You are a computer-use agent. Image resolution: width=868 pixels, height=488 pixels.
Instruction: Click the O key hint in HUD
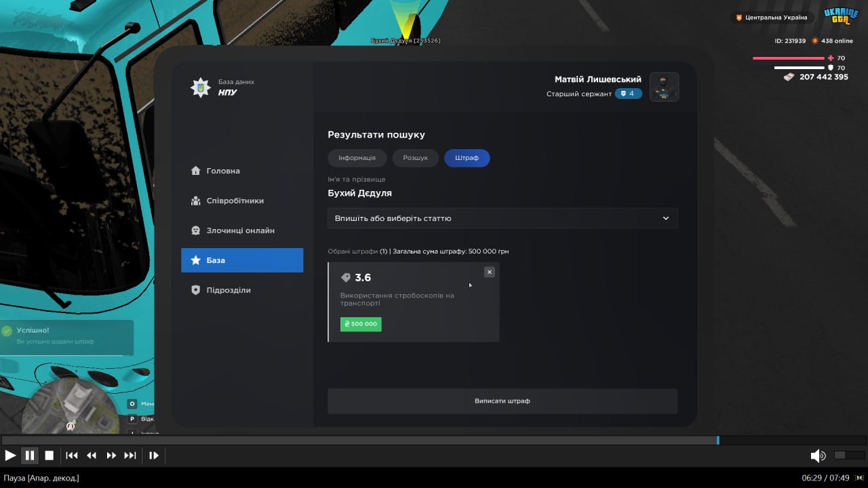[x=132, y=404]
